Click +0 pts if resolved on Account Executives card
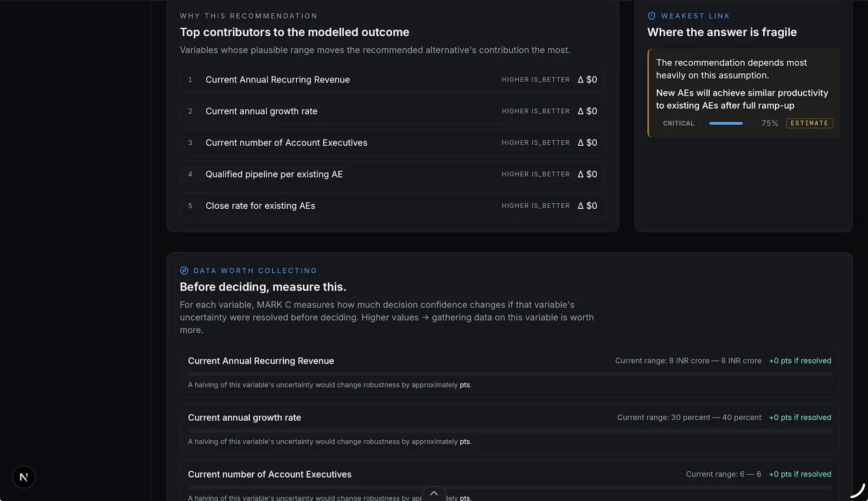This screenshot has height=501, width=868. [x=800, y=474]
